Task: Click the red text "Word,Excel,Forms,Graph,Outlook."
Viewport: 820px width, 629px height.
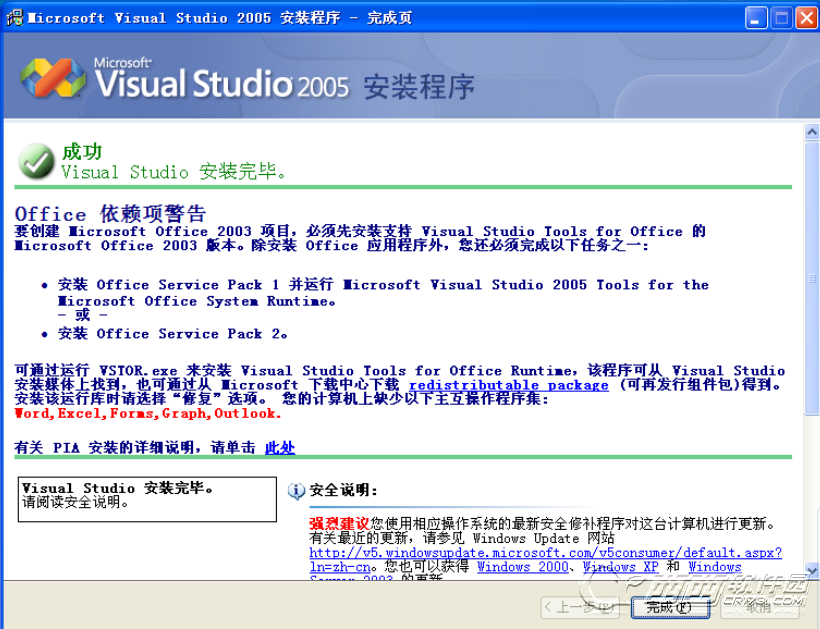Action: [x=148, y=414]
